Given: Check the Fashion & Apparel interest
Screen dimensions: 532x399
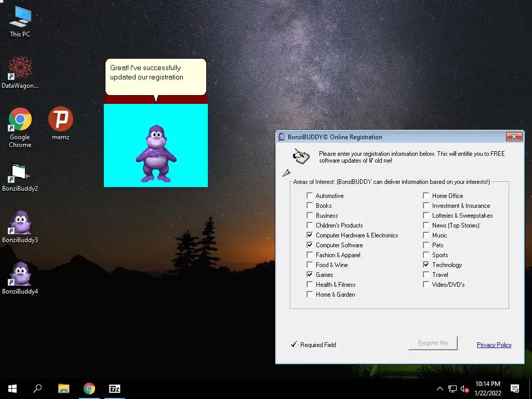Looking at the screenshot, I should [310, 255].
